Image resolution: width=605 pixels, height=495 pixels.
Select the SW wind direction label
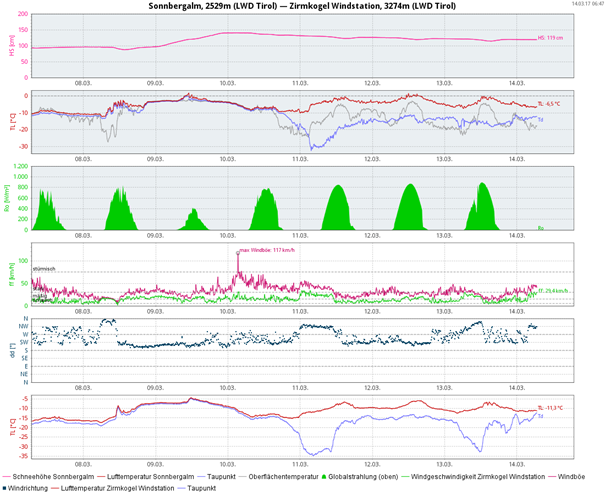(x=25, y=342)
